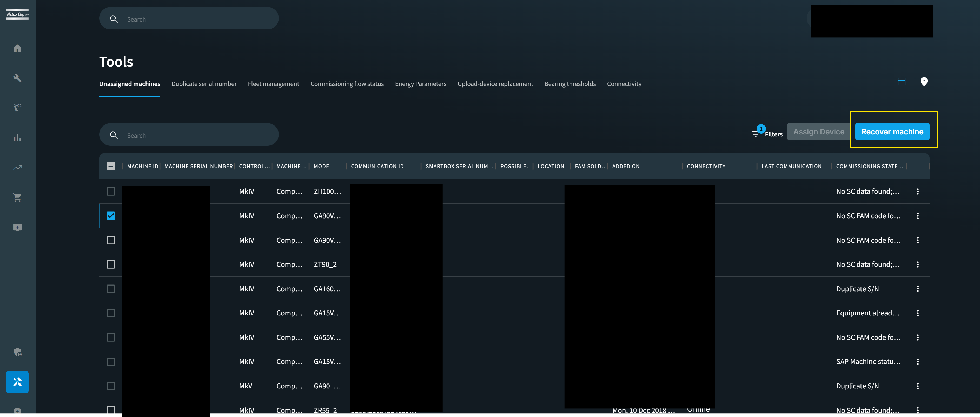The height and width of the screenshot is (417, 980).
Task: Open the Bearing thresholds tab
Action: (570, 84)
